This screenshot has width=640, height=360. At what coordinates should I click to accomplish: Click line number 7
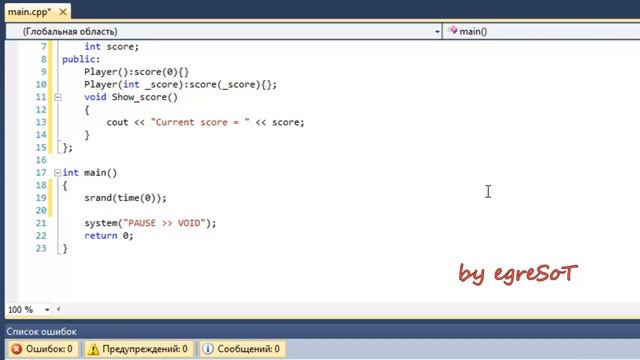(x=43, y=47)
